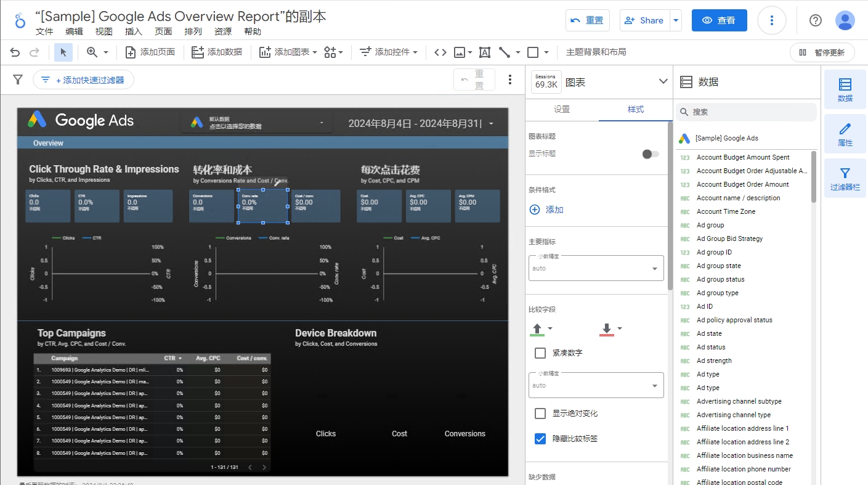
Task: Uncheck the 隐藏比较标签 checkbox
Action: tap(540, 439)
